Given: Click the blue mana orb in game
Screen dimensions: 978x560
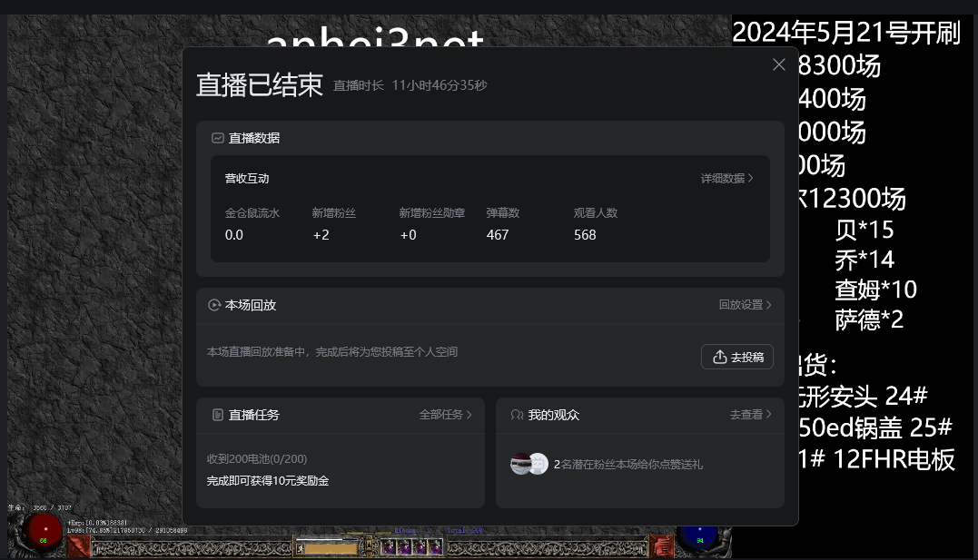Looking at the screenshot, I should 698,537.
